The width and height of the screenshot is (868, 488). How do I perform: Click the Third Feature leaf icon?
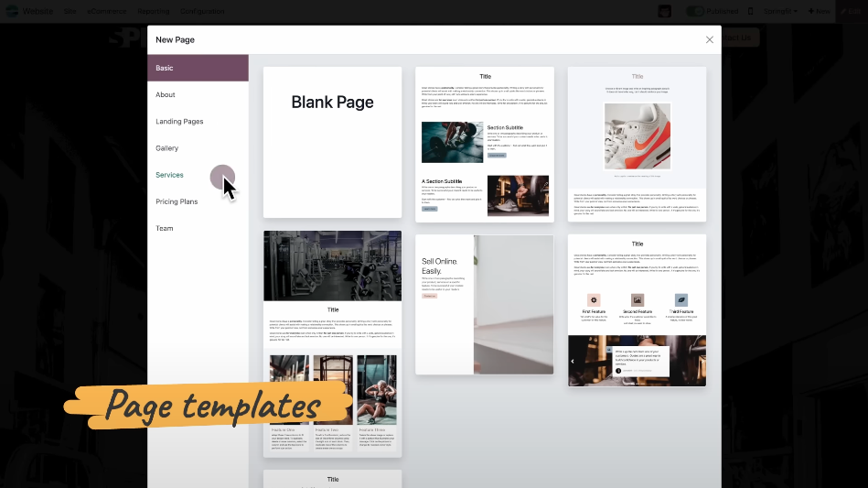point(681,300)
